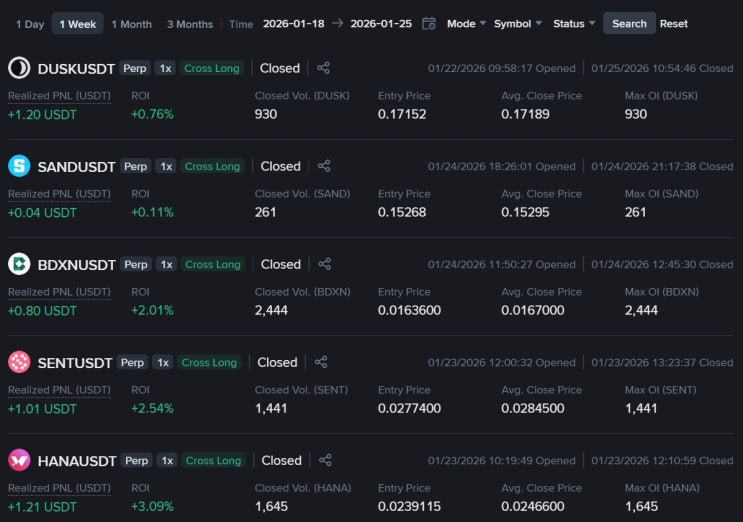Open the HANAUSDT symbol name
Screen dimensions: 743x522
coord(77,461)
